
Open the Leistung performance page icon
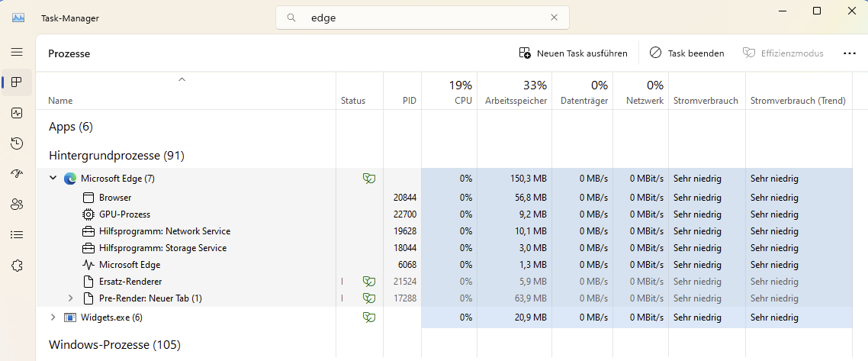tap(17, 113)
